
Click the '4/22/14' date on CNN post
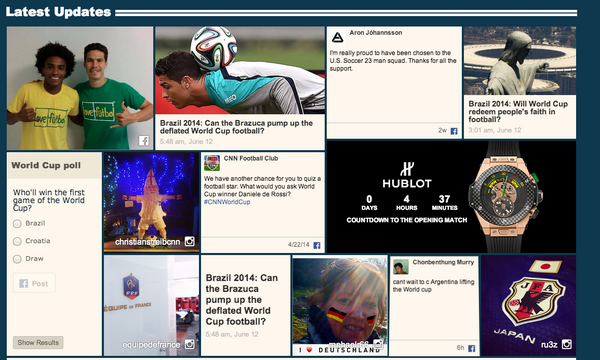click(x=298, y=245)
